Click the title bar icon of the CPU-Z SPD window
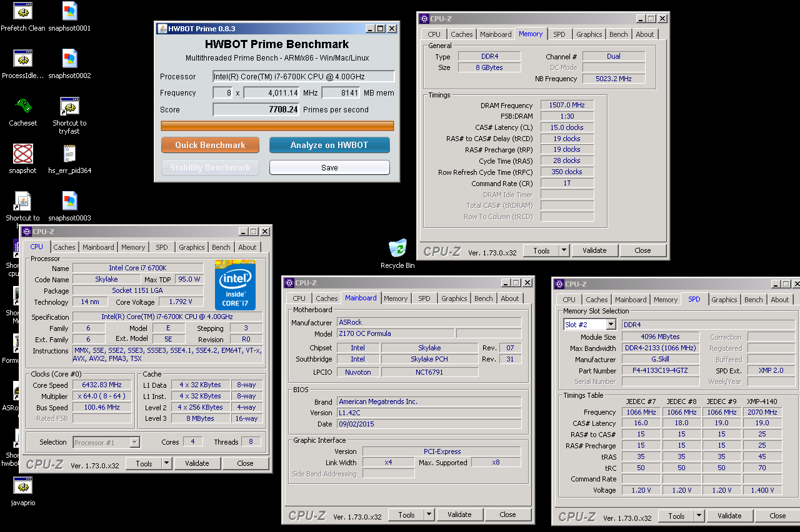Viewport: 800px width, 532px height. [559, 284]
